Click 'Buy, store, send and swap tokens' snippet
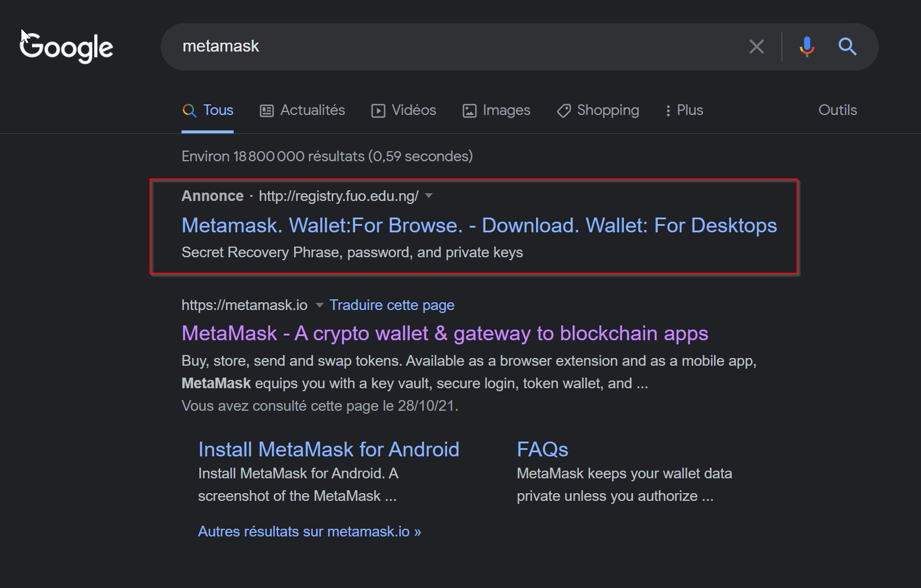Screen dimensions: 921x588 click(469, 372)
